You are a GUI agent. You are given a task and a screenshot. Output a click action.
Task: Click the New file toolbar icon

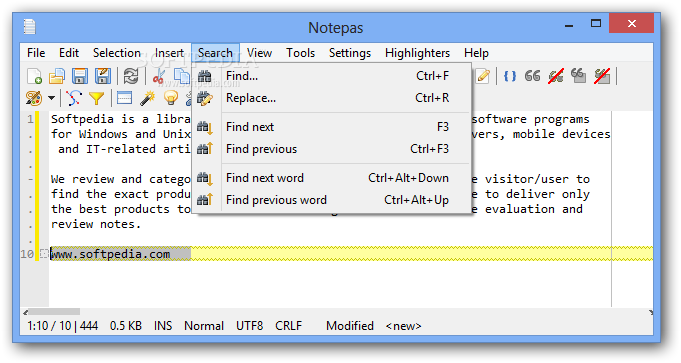click(34, 76)
